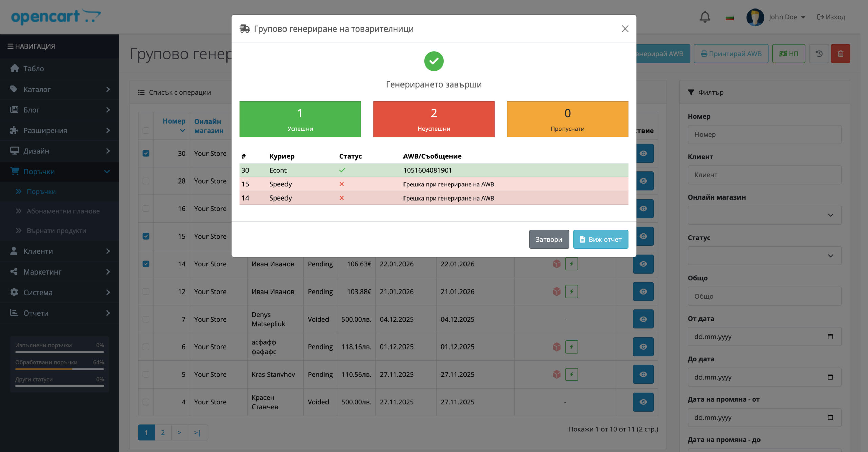Tick the checkbox for order 5
The image size is (868, 452).
146,374
